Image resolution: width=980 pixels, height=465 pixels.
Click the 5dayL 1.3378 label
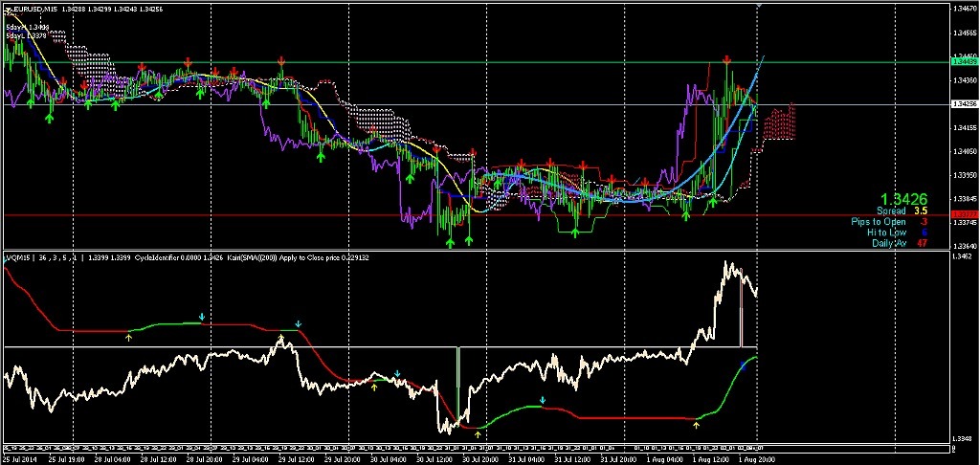[x=27, y=36]
